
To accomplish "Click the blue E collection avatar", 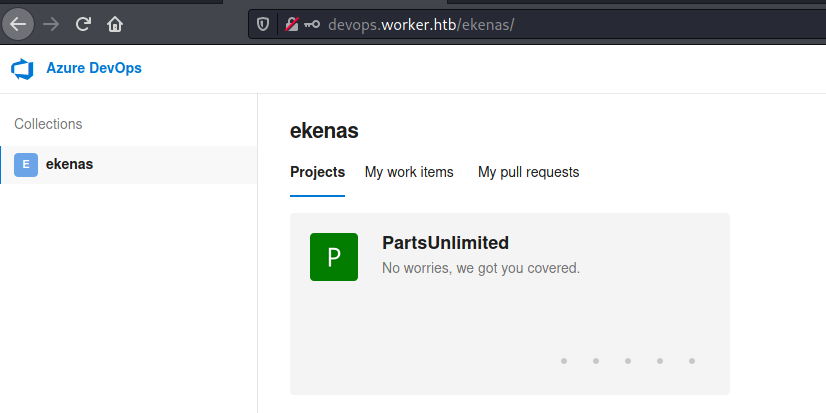I will (x=26, y=165).
